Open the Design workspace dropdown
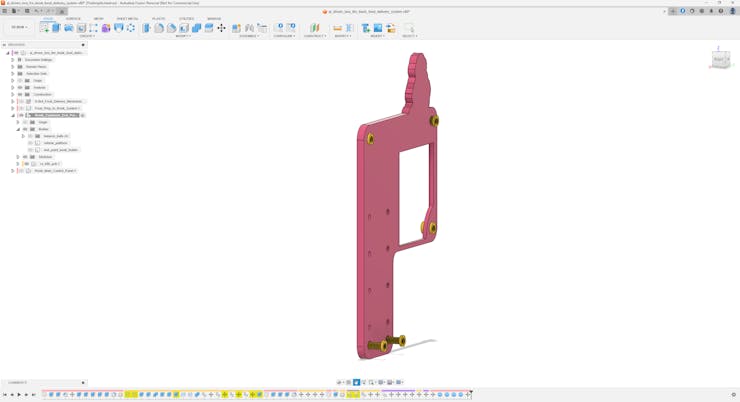740x402 pixels. click(19, 28)
